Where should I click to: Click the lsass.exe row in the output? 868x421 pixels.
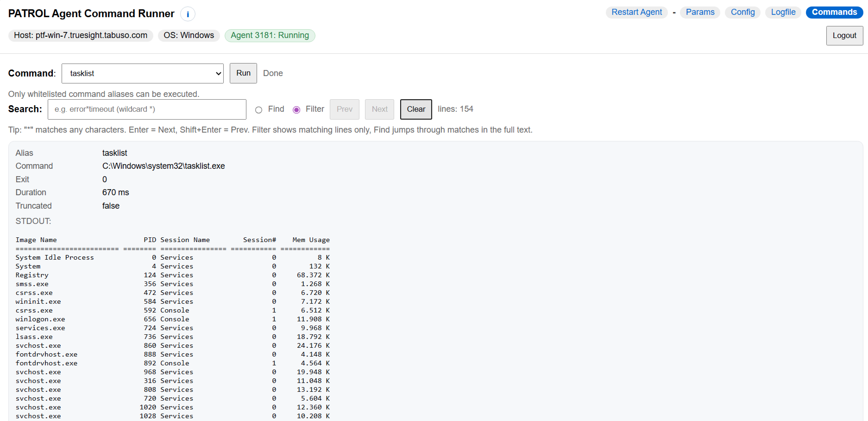point(34,337)
